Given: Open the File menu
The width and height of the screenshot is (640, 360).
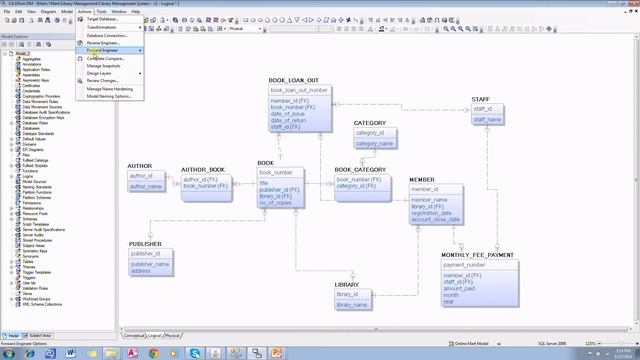Looking at the screenshot, I should [x=7, y=11].
